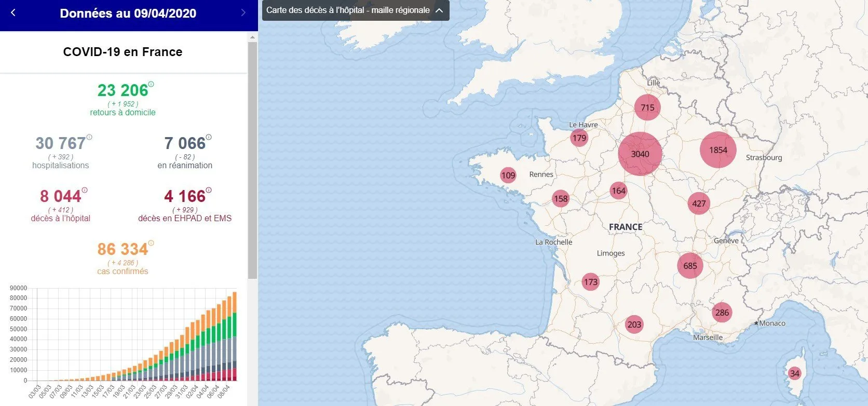The width and height of the screenshot is (868, 406).
Task: Click info icon beside 30 767 hospitalisations
Action: (89, 137)
